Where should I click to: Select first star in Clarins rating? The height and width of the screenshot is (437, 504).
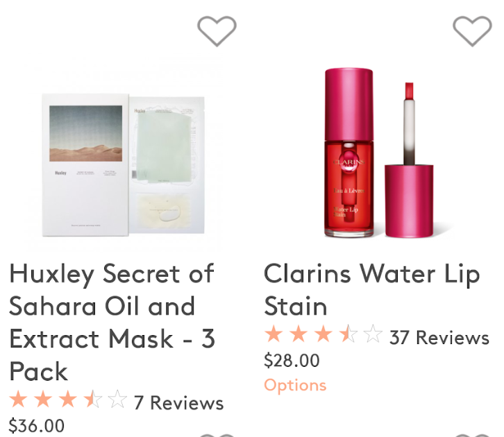tap(274, 334)
